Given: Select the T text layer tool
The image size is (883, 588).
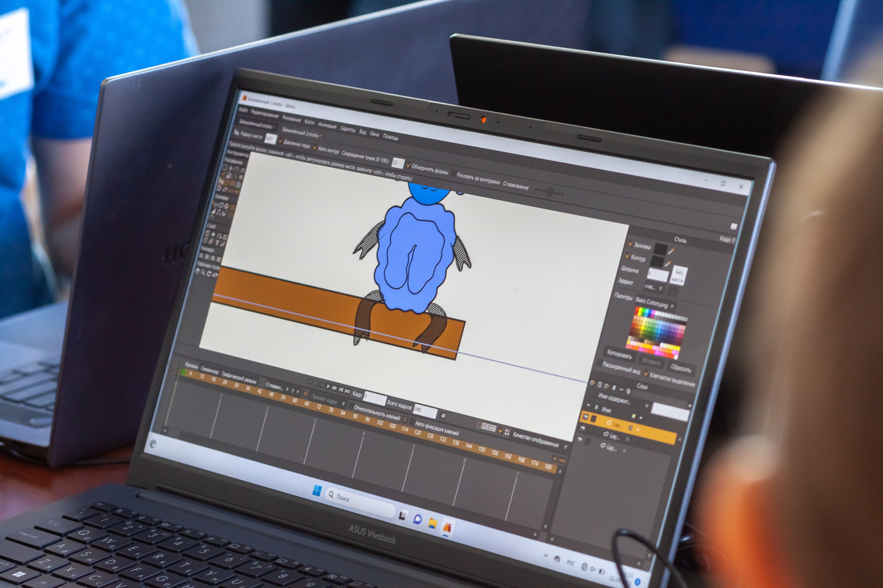Looking at the screenshot, I should [x=217, y=243].
